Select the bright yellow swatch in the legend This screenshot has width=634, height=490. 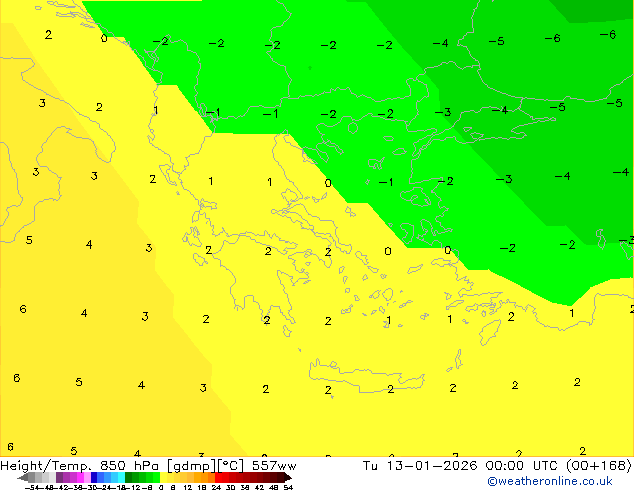(x=163, y=477)
